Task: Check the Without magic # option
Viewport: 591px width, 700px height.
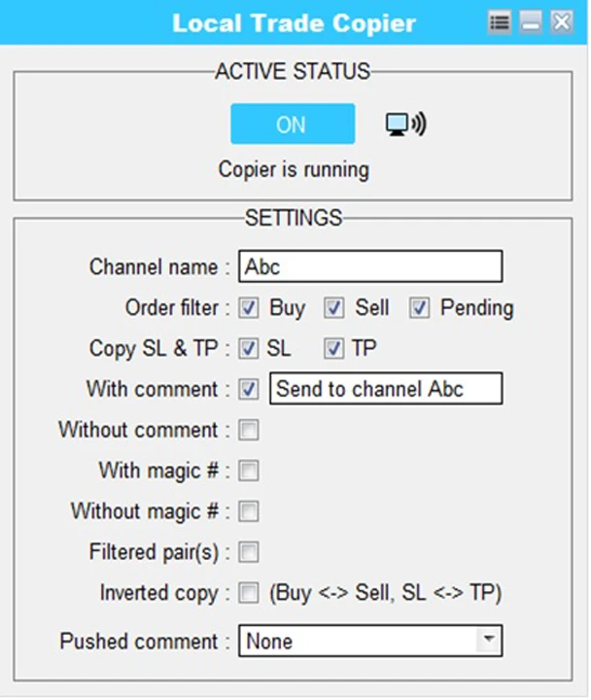Action: [x=249, y=511]
